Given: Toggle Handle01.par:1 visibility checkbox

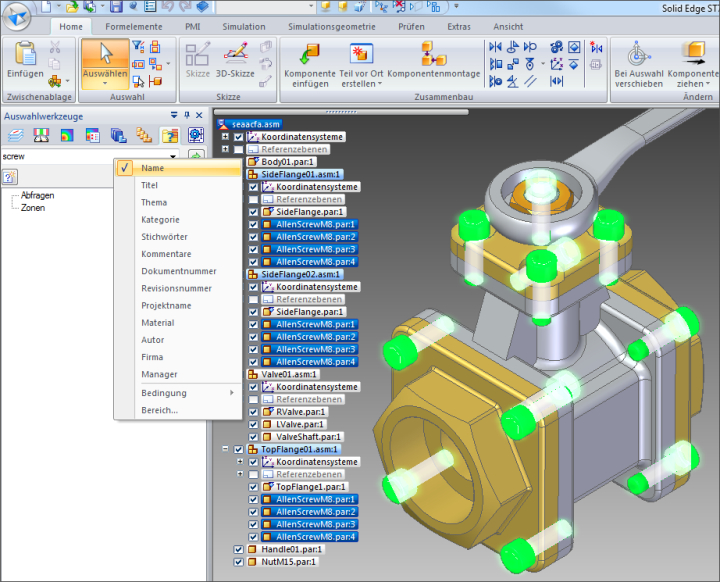Looking at the screenshot, I should 238,549.
